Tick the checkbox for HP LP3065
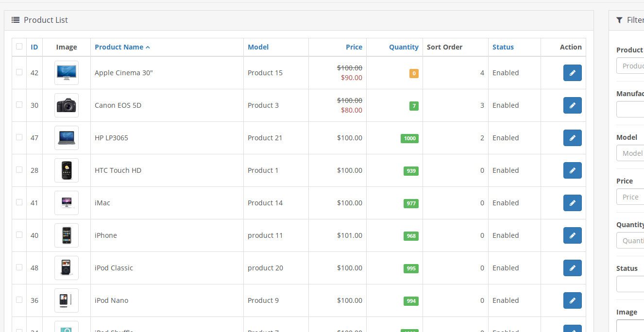644x332 pixels. 19,137
